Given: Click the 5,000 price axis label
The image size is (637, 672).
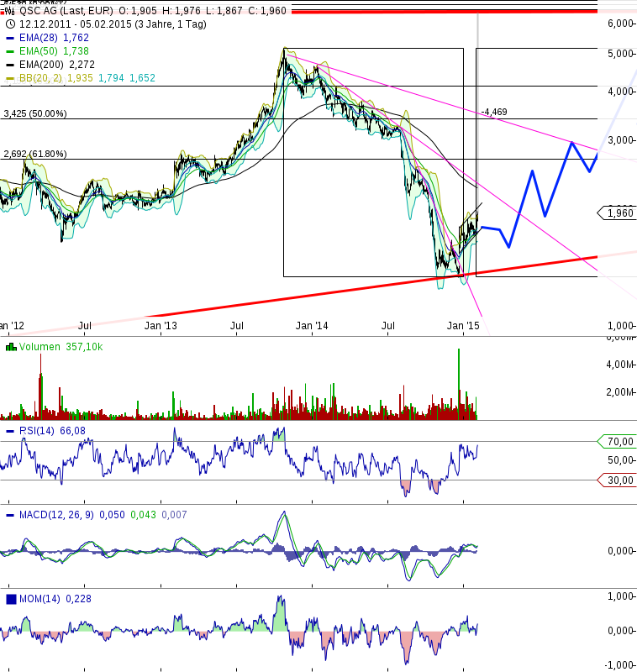Looking at the screenshot, I should click(620, 54).
